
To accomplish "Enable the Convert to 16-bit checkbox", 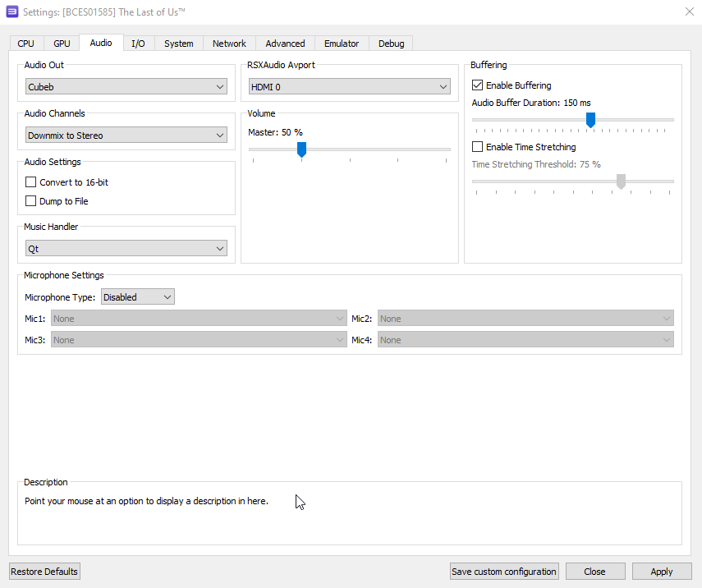I will pyautogui.click(x=31, y=182).
